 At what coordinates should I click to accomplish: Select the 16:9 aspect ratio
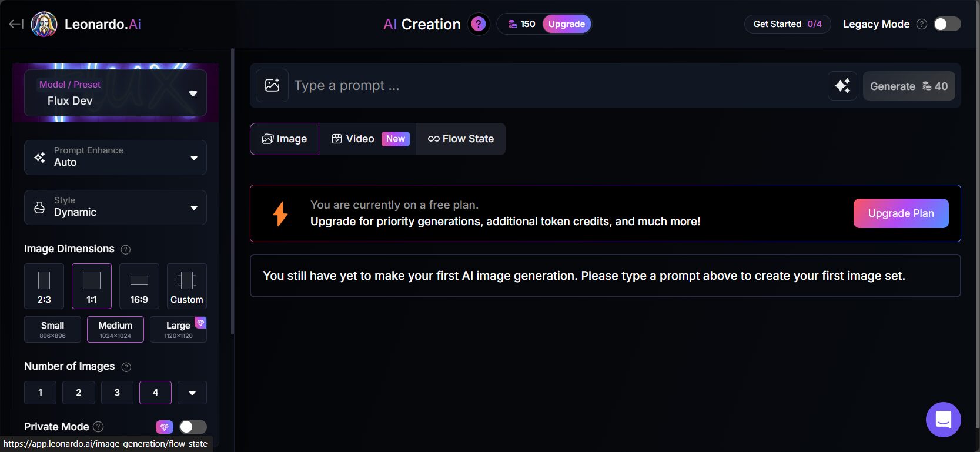pos(139,286)
